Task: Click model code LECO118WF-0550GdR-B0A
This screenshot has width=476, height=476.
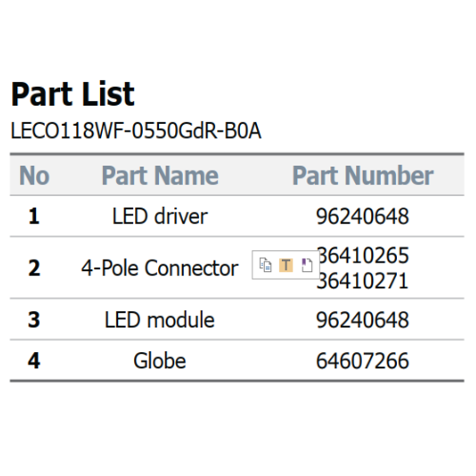Action: pyautogui.click(x=136, y=130)
